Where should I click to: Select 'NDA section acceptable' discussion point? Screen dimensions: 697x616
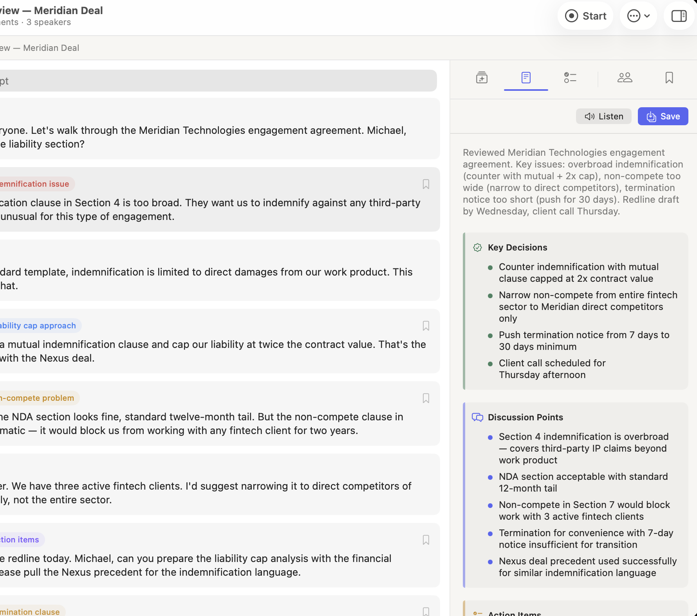(x=583, y=483)
